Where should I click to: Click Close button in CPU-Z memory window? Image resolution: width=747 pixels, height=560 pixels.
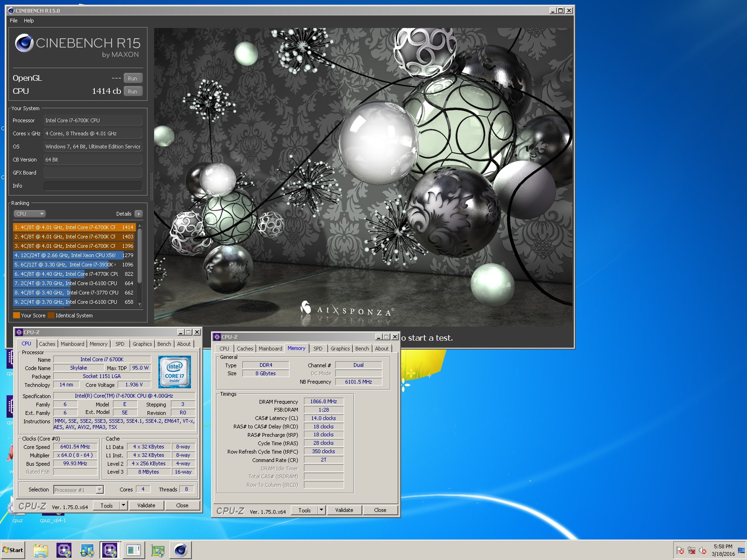click(381, 510)
